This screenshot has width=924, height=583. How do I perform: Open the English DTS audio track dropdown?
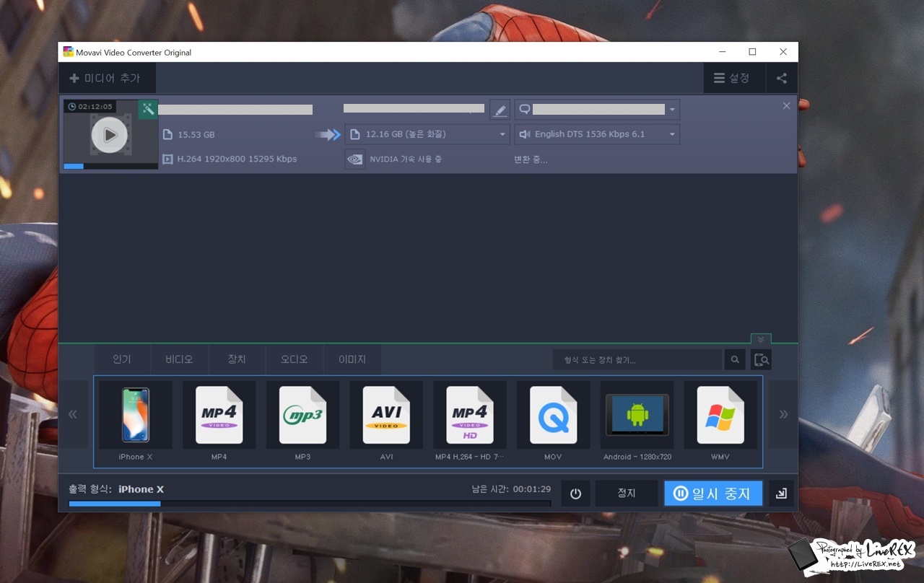(597, 134)
